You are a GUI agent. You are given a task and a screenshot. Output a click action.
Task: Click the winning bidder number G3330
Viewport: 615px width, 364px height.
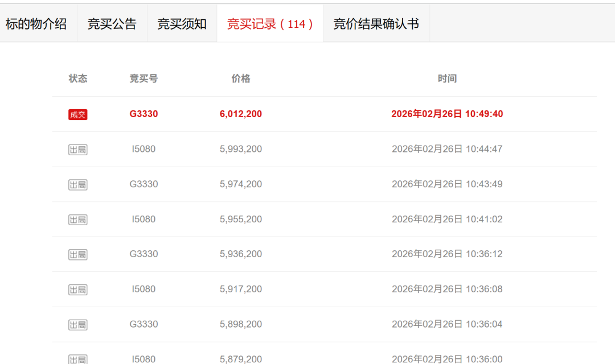point(143,114)
